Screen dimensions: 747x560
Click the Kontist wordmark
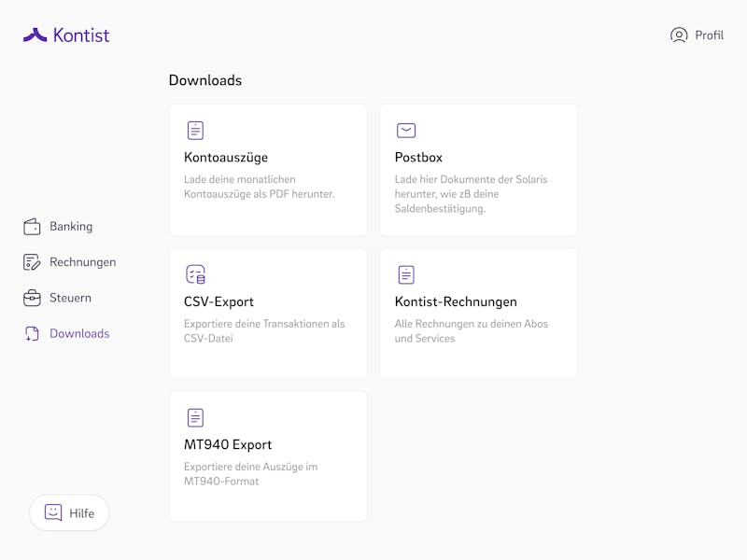click(81, 35)
